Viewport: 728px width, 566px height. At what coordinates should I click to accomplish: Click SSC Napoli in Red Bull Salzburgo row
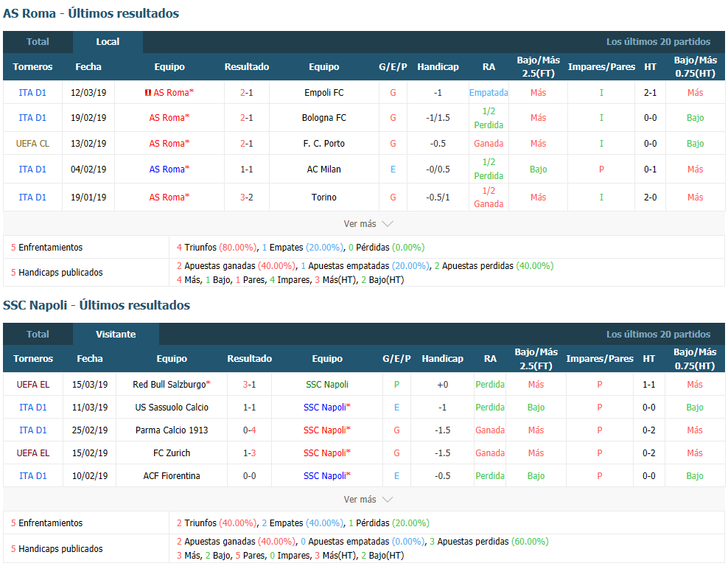coord(327,385)
